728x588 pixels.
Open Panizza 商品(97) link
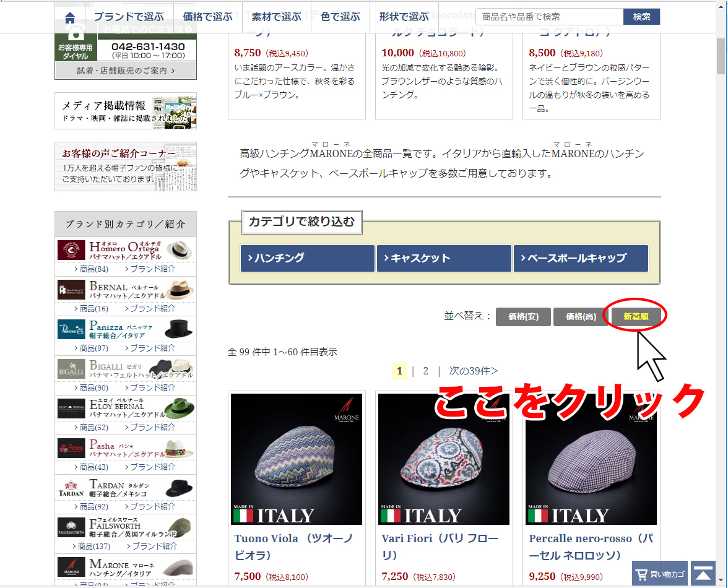point(91,348)
